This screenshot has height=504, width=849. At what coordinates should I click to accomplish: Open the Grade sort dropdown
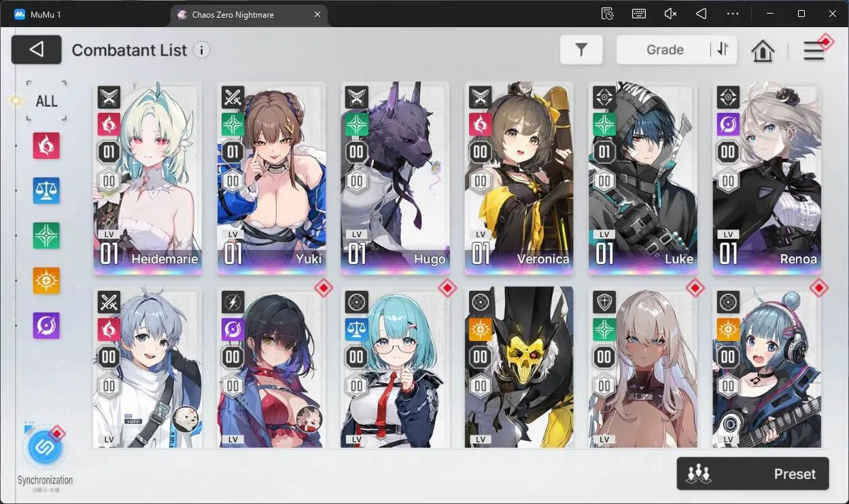click(x=665, y=50)
